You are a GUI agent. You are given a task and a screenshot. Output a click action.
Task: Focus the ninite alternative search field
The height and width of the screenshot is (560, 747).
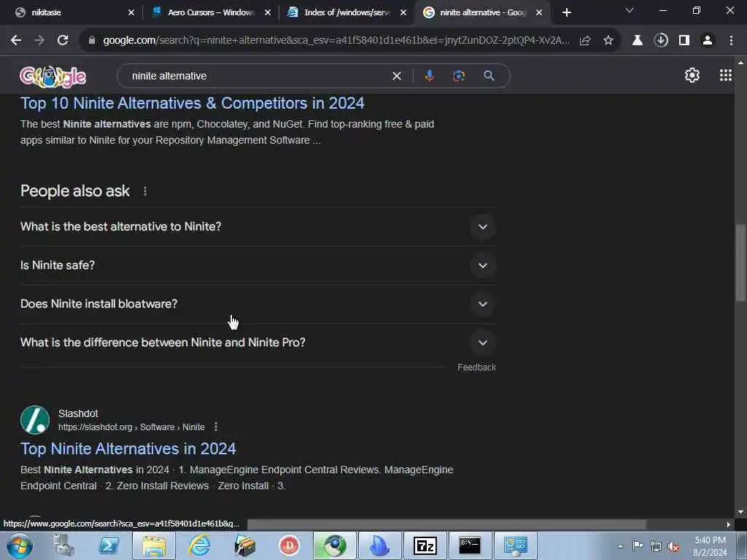[x=258, y=76]
